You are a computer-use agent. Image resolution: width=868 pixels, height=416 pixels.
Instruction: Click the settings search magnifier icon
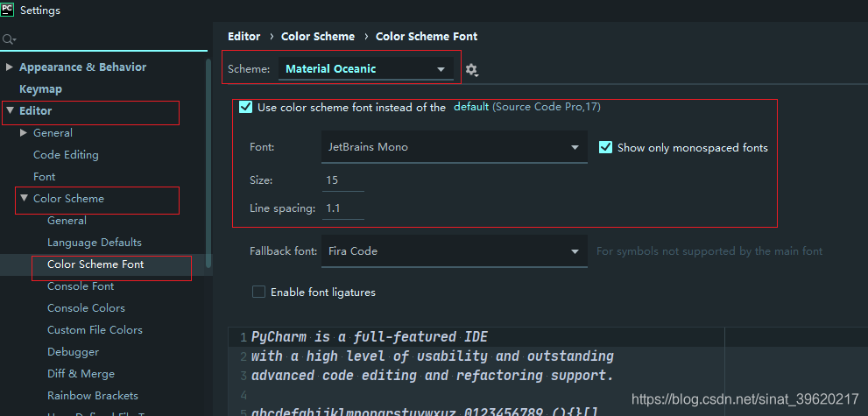9,39
